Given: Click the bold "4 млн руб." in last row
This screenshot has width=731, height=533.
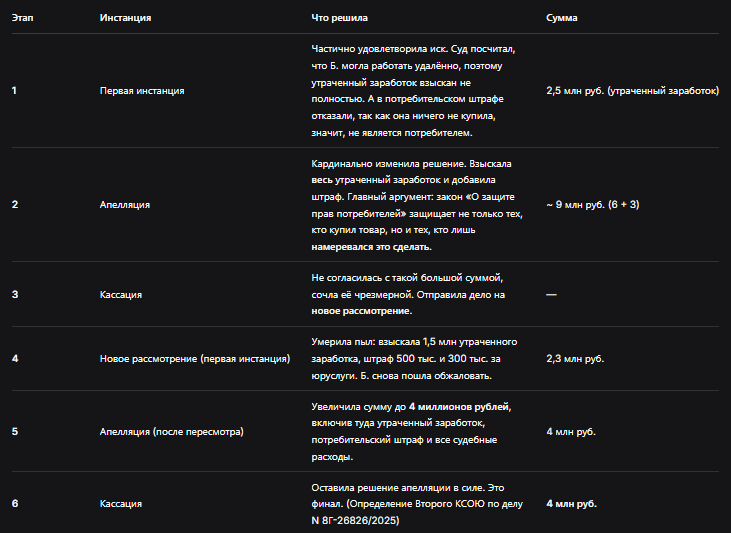Looking at the screenshot, I should coord(572,504).
